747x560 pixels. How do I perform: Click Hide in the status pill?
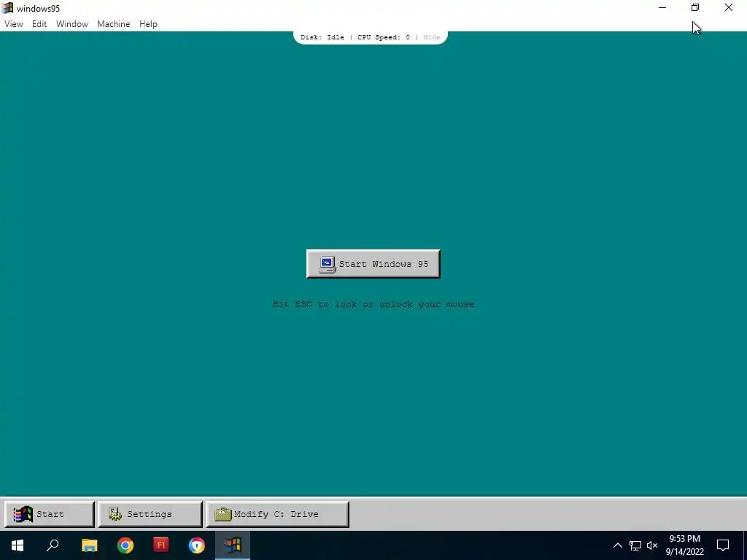(432, 37)
